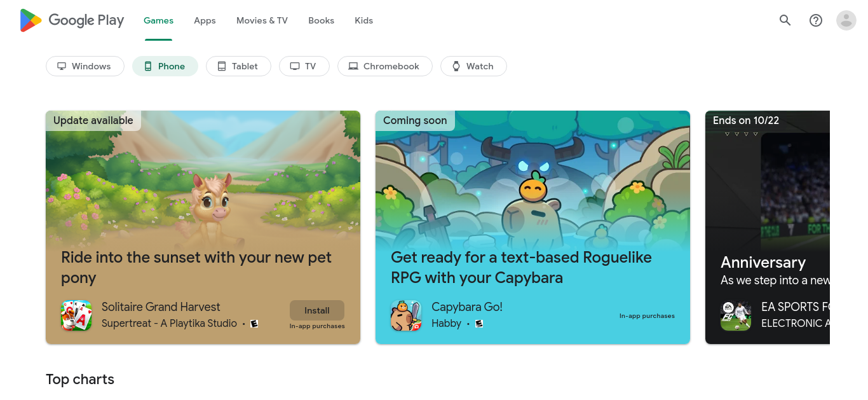Switch to the Games tab
868x400 pixels.
point(158,20)
